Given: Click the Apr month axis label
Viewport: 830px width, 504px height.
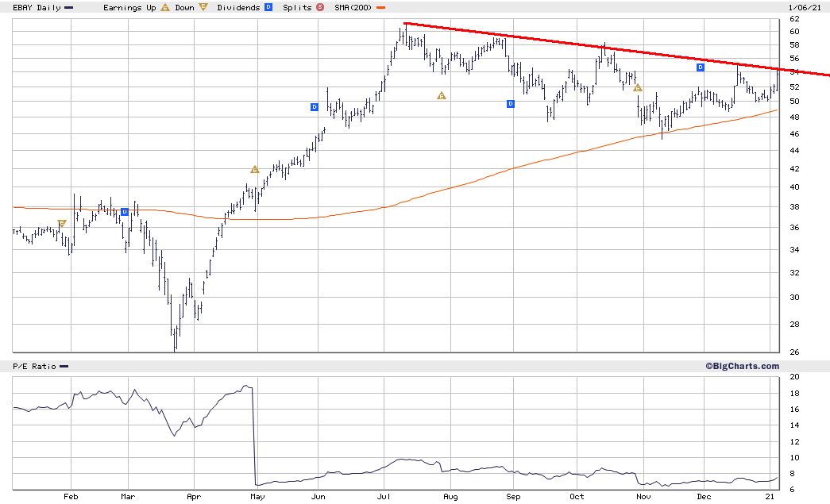Looking at the screenshot, I should pyautogui.click(x=195, y=497).
